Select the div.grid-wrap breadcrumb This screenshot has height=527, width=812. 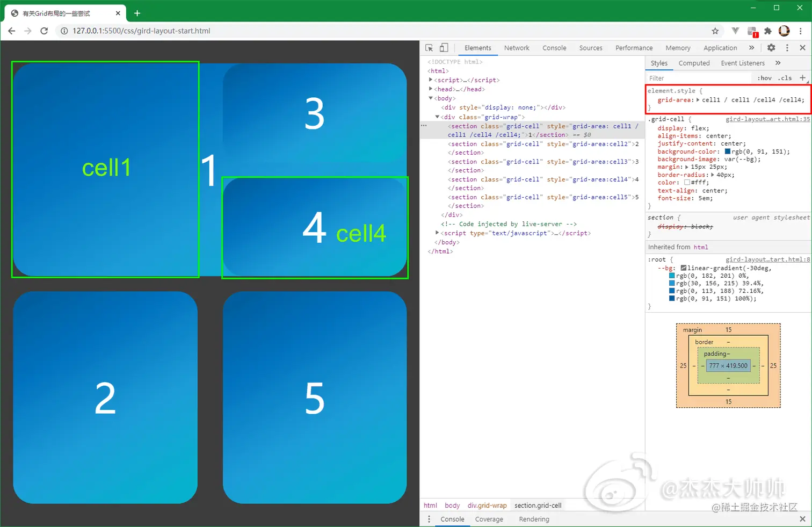pos(487,506)
